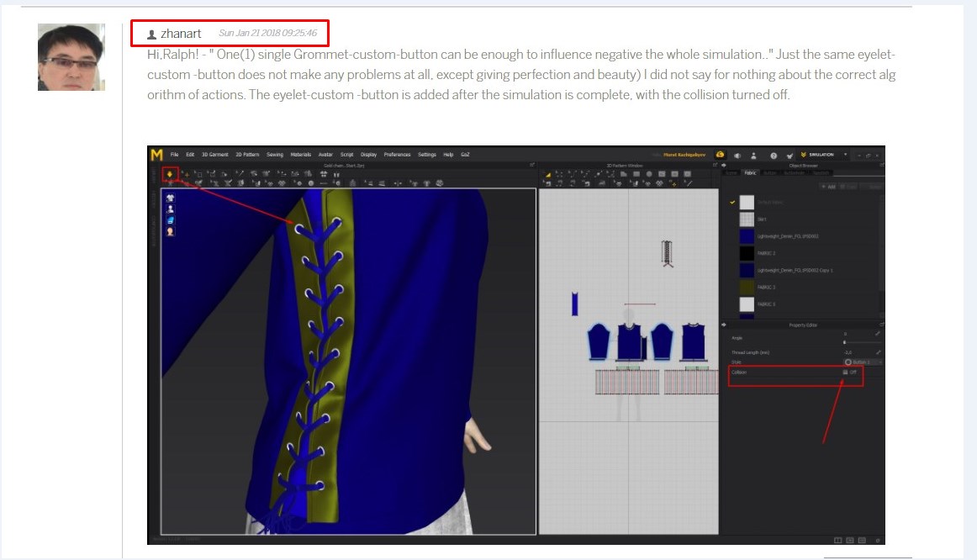This screenshot has height=560, width=977.
Task: Pop out the 3D window with its corner icon
Action: 532,165
